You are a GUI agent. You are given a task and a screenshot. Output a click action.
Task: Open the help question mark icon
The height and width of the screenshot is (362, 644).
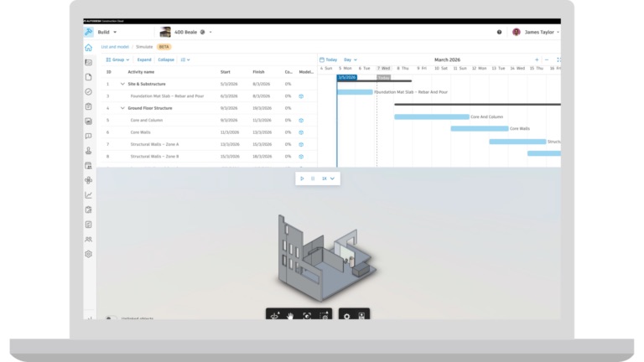point(499,32)
